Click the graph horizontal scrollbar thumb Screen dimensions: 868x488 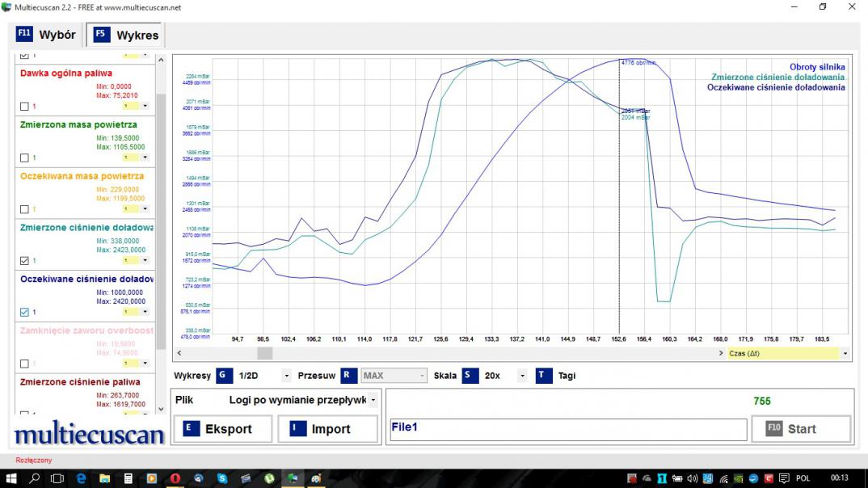pos(264,353)
